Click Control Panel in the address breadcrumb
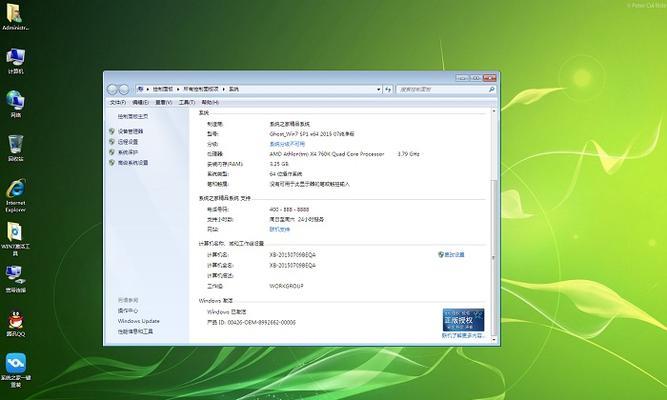Image resolution: width=667 pixels, height=400 pixels. [163, 89]
